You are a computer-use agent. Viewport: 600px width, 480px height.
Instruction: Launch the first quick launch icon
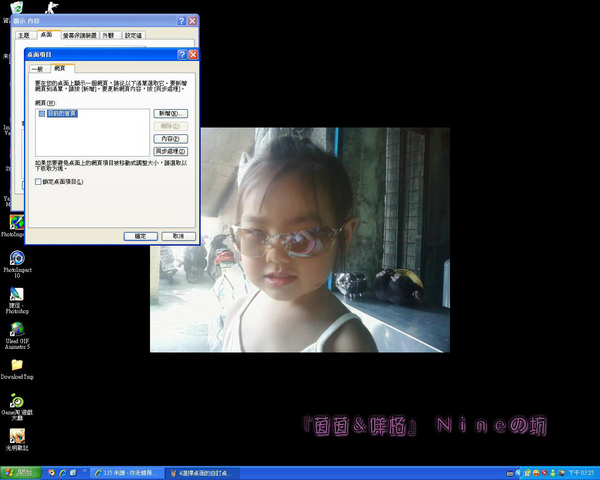coord(52,473)
